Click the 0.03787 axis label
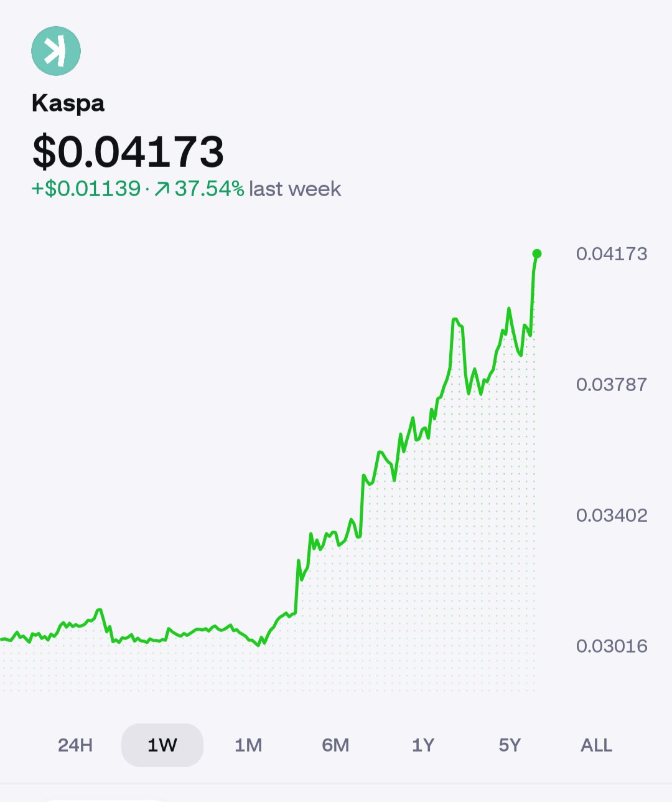This screenshot has height=802, width=672. pyautogui.click(x=612, y=385)
